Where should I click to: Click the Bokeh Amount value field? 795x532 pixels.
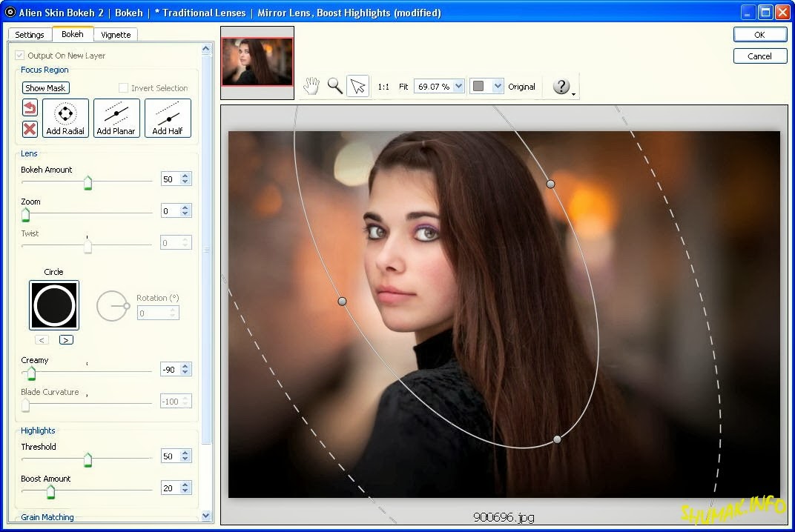(x=171, y=179)
